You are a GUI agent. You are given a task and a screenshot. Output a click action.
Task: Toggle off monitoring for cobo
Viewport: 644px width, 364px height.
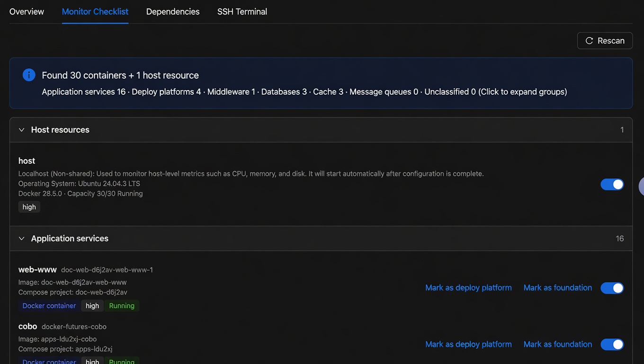click(612, 345)
